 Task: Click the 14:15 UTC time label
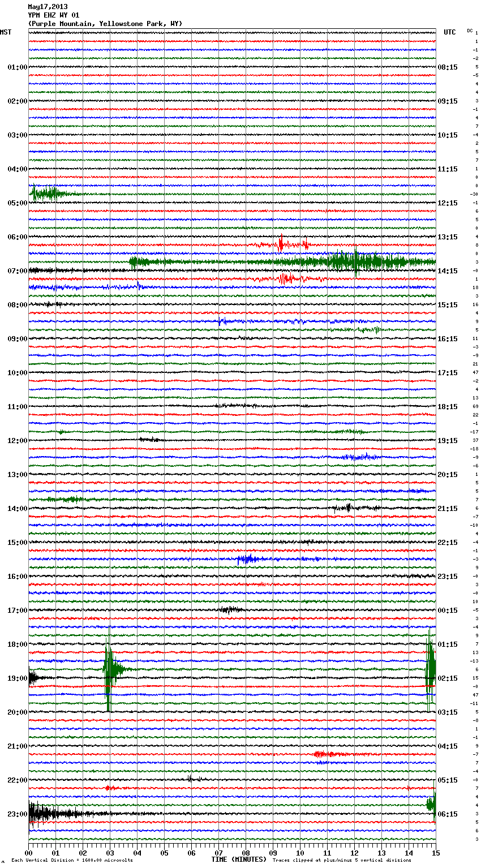(448, 271)
